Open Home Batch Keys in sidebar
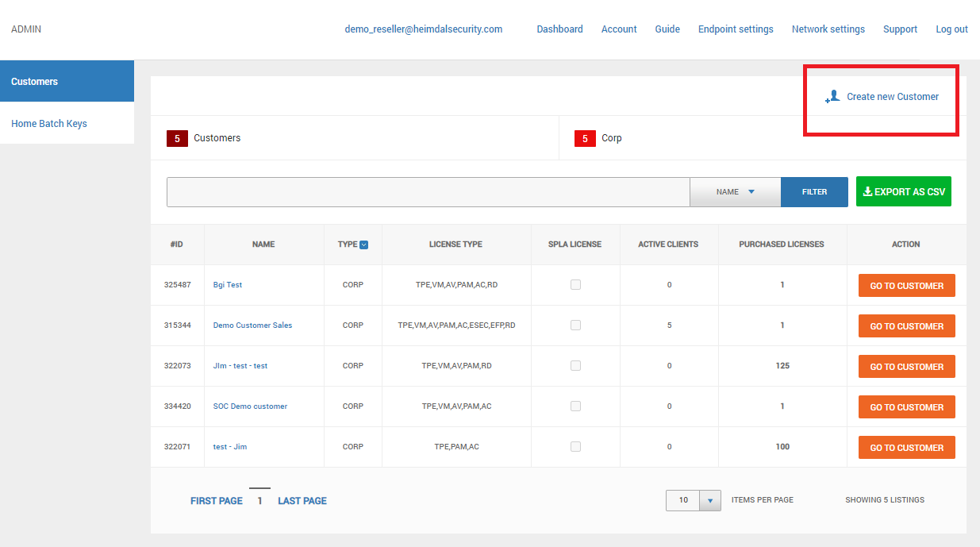The width and height of the screenshot is (980, 547). pyautogui.click(x=67, y=123)
